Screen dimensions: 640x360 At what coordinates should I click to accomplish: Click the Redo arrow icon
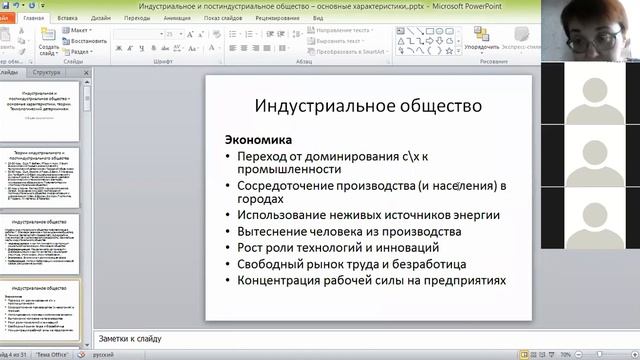[x=31, y=6]
